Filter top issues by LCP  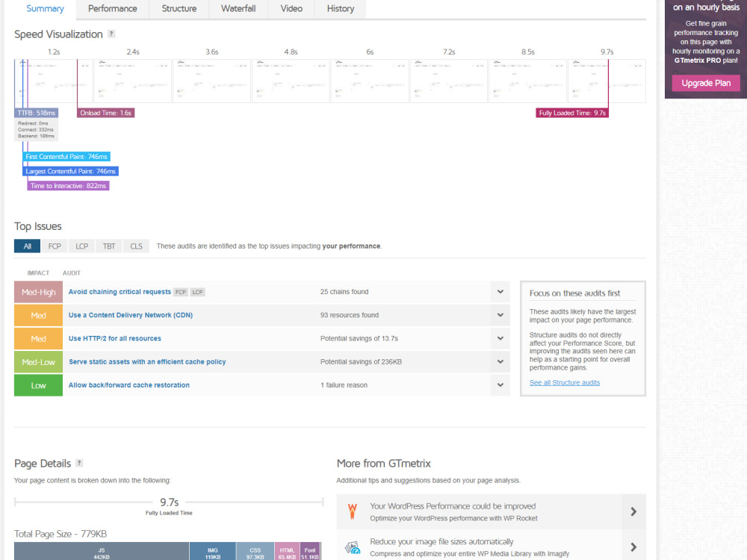pyautogui.click(x=81, y=246)
